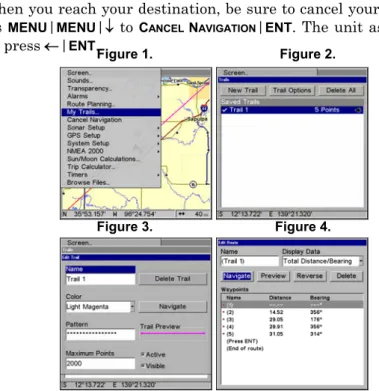
Task: Click the Maximum Points 2000 field
Action: (100, 364)
